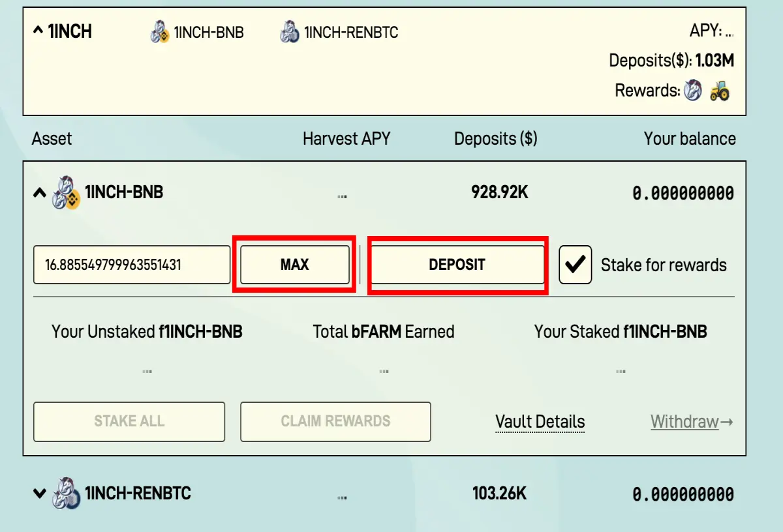Click the Stake for rewards label
The height and width of the screenshot is (532, 783).
click(664, 265)
